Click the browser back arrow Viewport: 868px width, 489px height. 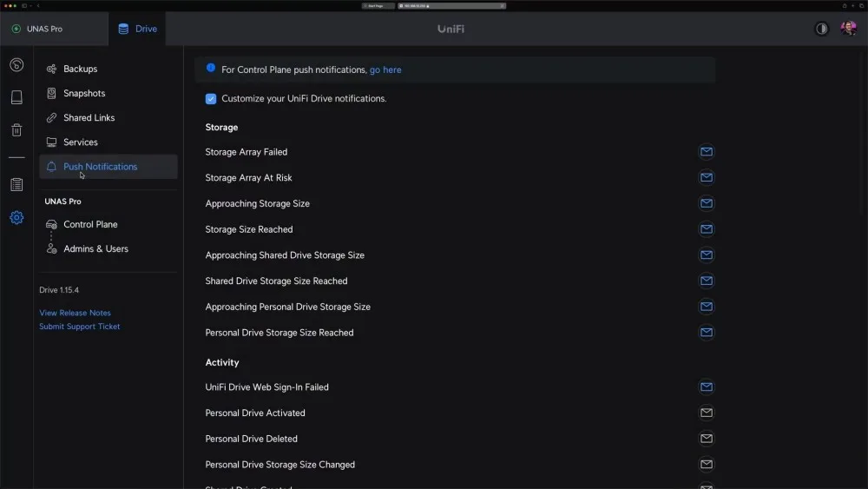point(38,5)
